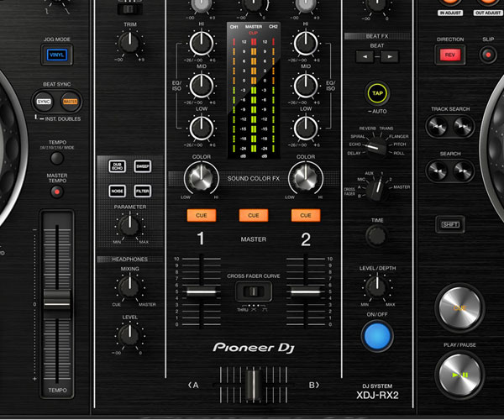Click channel 2 MID EQ knob

pos(306,86)
